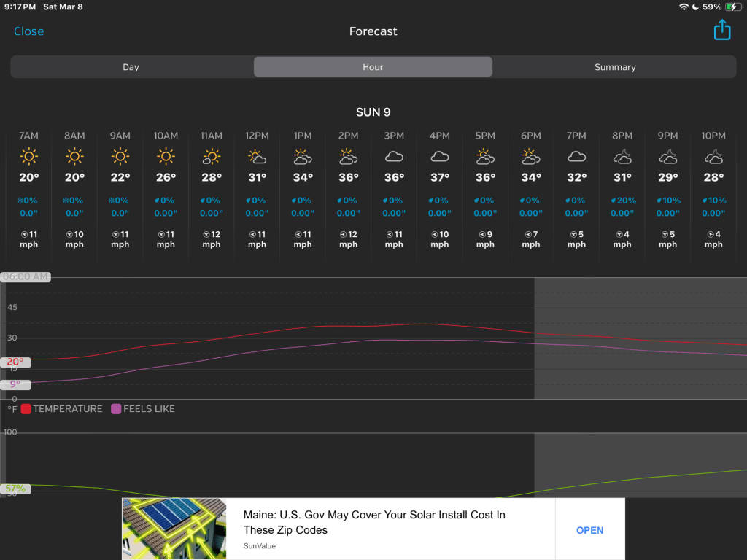Tap the cloudy icon for 7PM
Viewport: 747px width, 560px height.
tap(576, 156)
